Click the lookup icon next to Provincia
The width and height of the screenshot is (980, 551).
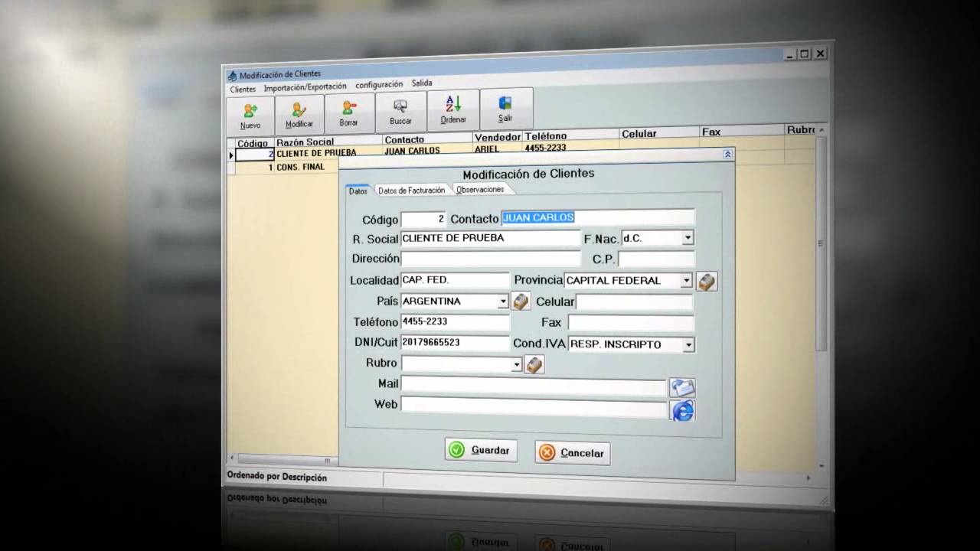pyautogui.click(x=707, y=281)
